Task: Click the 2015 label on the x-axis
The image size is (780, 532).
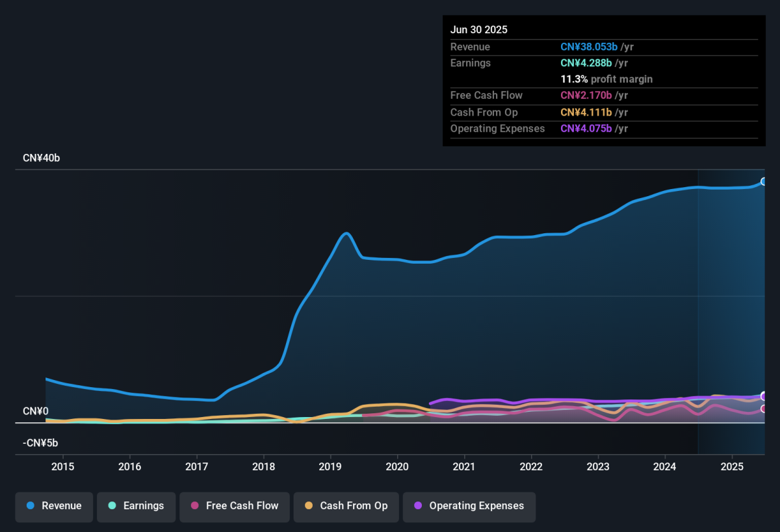Action: point(63,466)
